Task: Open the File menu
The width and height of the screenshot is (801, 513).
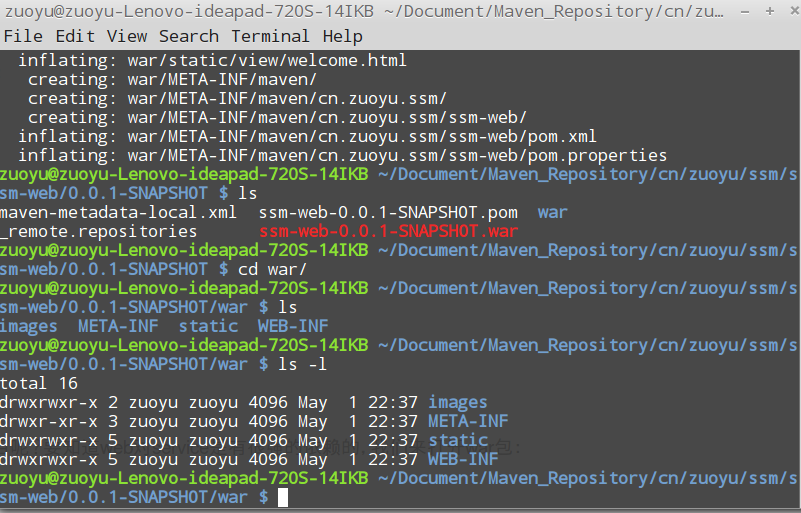Action: pyautogui.click(x=24, y=36)
